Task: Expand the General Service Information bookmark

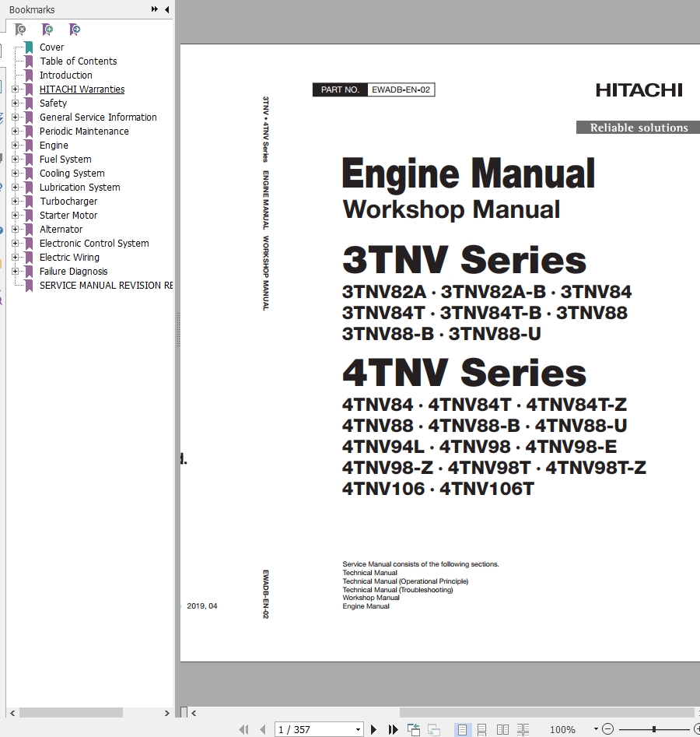Action: (x=15, y=118)
